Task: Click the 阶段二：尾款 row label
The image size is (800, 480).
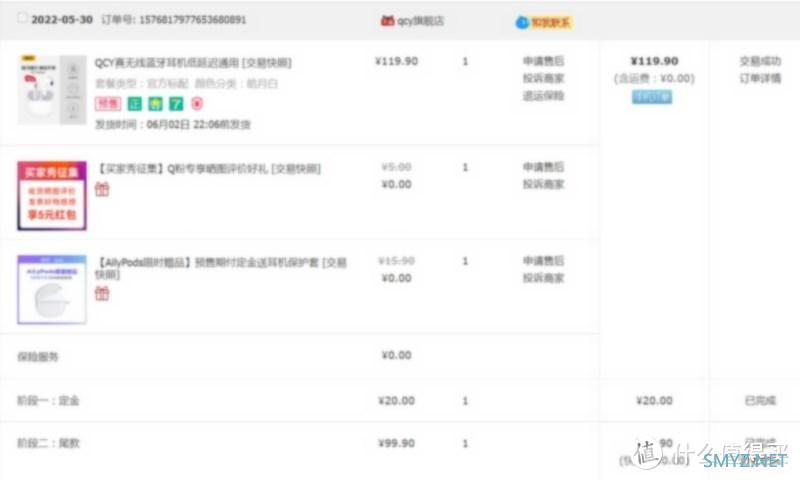Action: pos(48,443)
